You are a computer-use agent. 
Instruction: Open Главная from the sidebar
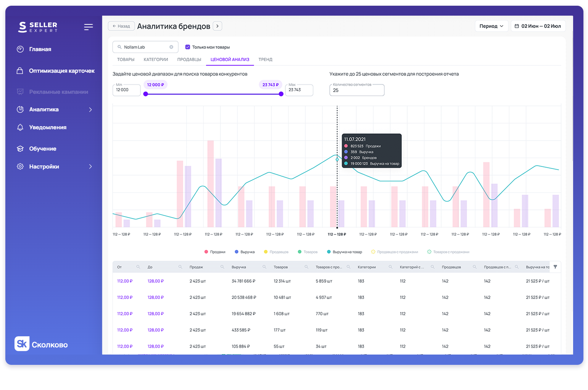(40, 49)
